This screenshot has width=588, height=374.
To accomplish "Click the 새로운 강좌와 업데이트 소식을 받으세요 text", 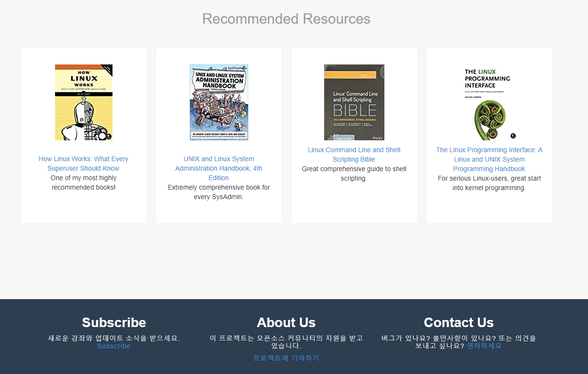I will 114,338.
